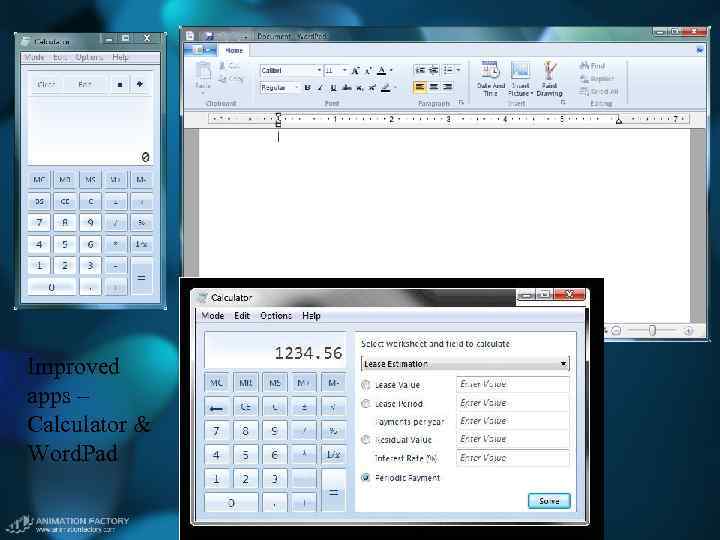Screen dimensions: 720x540
Task: Click the text highlight color button in WordPad
Action: pos(386,88)
